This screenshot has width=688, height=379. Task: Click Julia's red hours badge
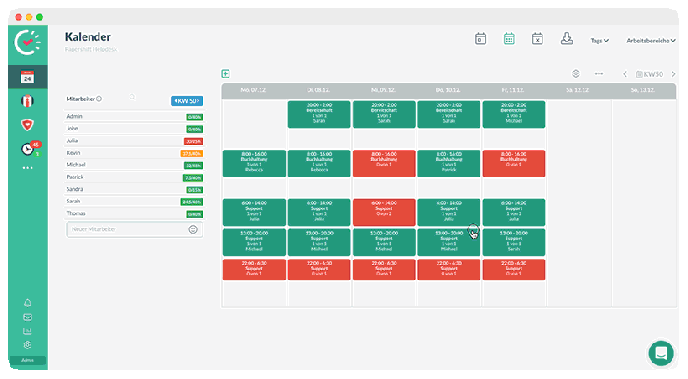pyautogui.click(x=194, y=141)
